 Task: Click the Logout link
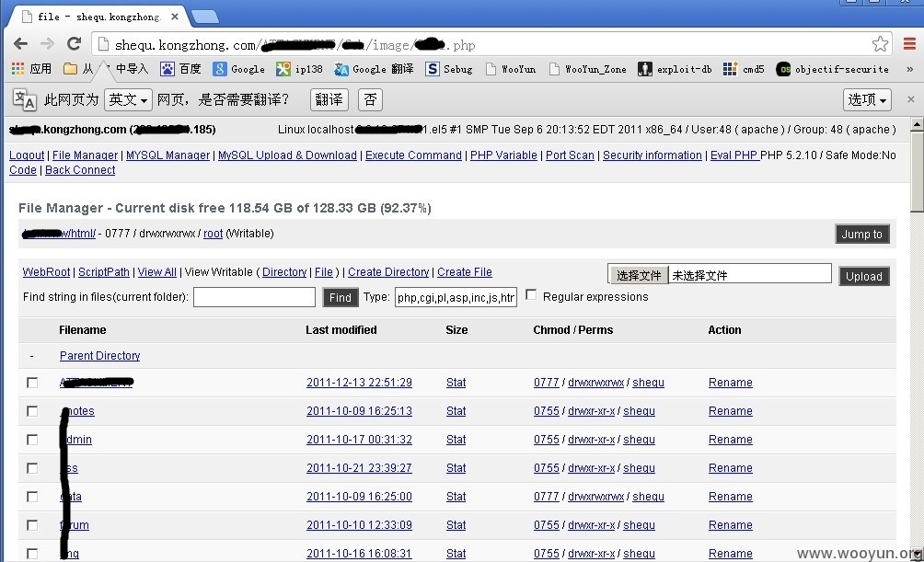coord(27,155)
